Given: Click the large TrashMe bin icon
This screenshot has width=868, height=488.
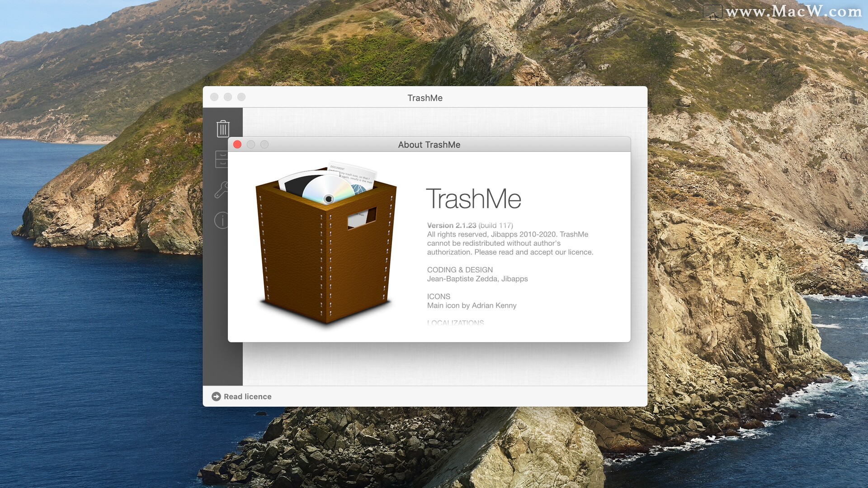Looking at the screenshot, I should pyautogui.click(x=326, y=243).
